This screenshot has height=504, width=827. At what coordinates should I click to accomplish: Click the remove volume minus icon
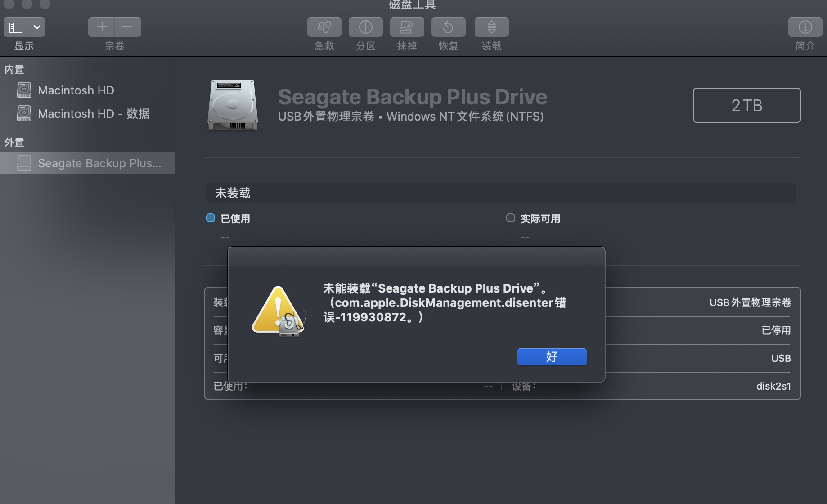[x=128, y=27]
